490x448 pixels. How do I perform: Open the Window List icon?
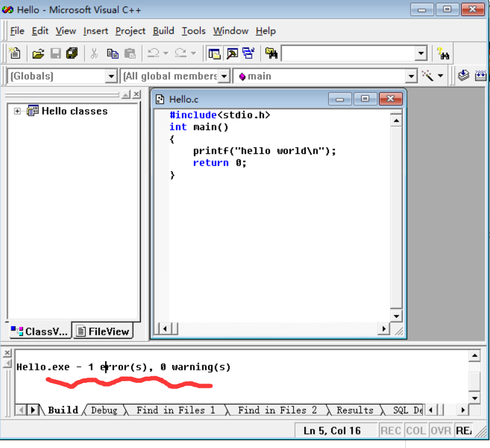[x=249, y=54]
